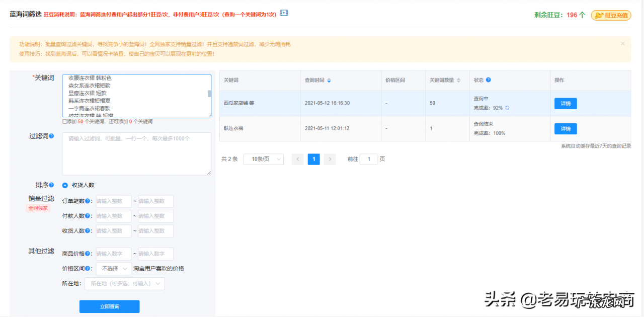The image size is (644, 317).
Task: Click the 价格区间 help icon
Action: tap(87, 268)
